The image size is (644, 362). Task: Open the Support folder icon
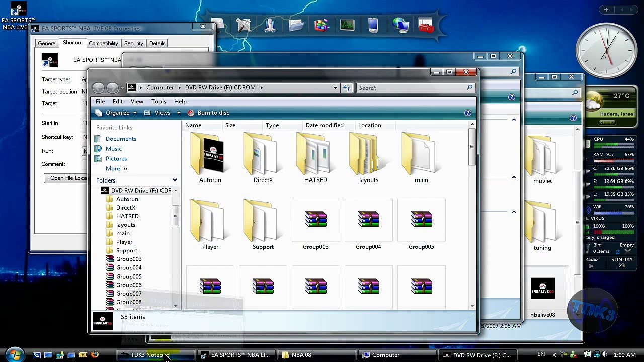click(263, 221)
